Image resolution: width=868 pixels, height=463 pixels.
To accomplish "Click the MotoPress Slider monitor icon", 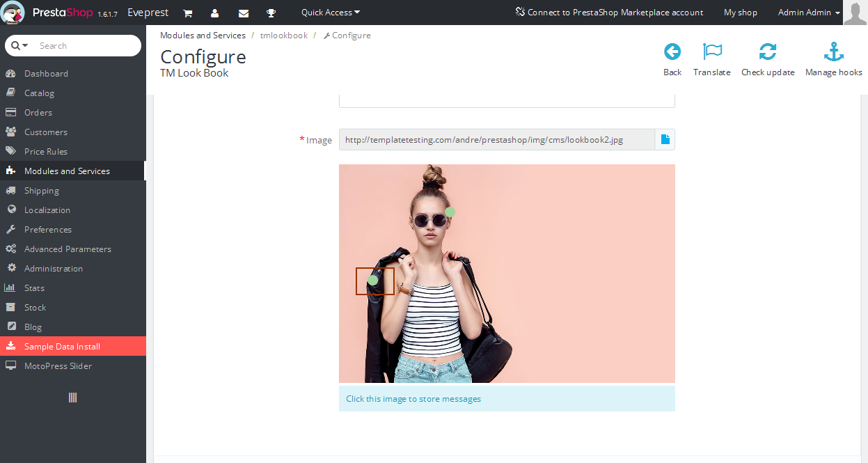I will [x=10, y=366].
